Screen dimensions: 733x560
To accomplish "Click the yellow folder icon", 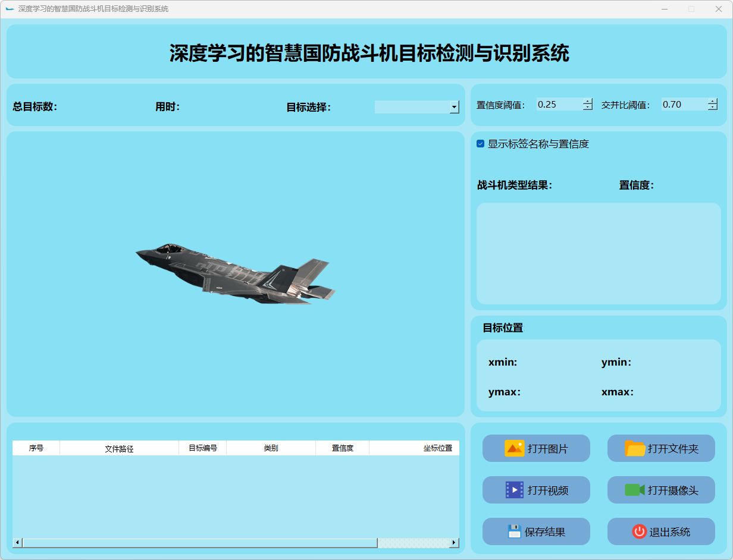I will click(x=635, y=448).
